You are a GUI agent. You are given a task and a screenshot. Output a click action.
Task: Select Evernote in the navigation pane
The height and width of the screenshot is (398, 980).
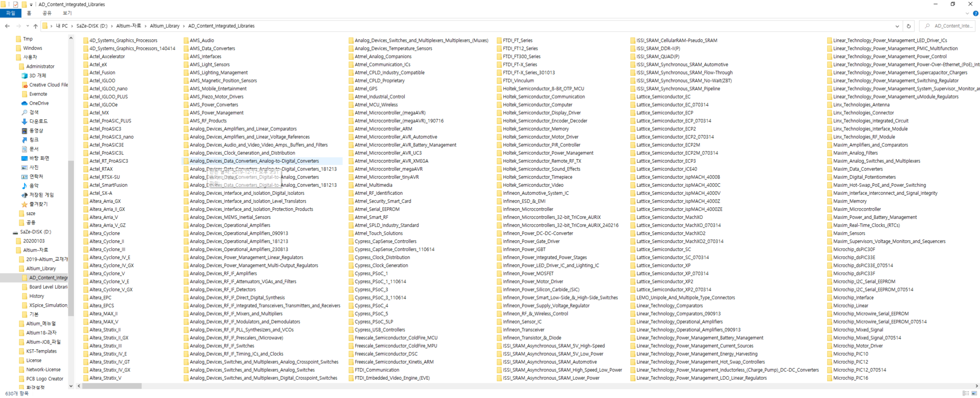point(38,94)
